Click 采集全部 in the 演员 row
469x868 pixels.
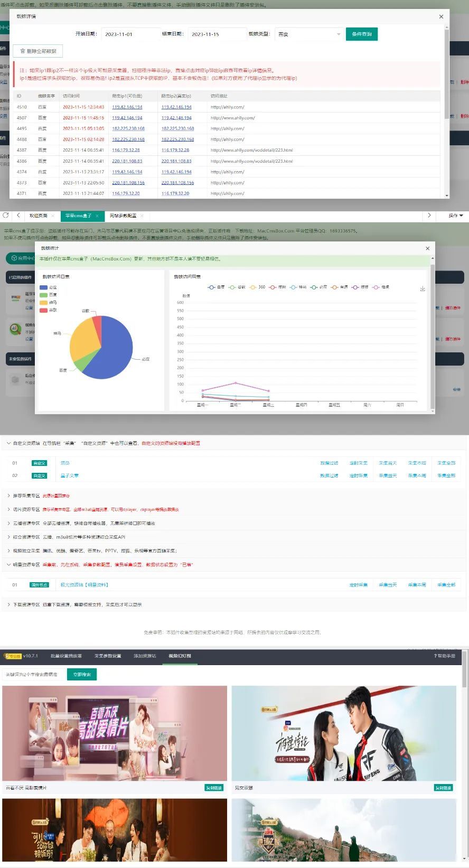click(x=446, y=463)
